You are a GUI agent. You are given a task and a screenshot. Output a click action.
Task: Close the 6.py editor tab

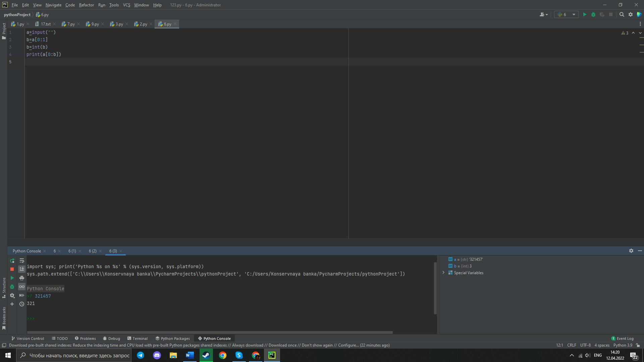click(x=175, y=24)
